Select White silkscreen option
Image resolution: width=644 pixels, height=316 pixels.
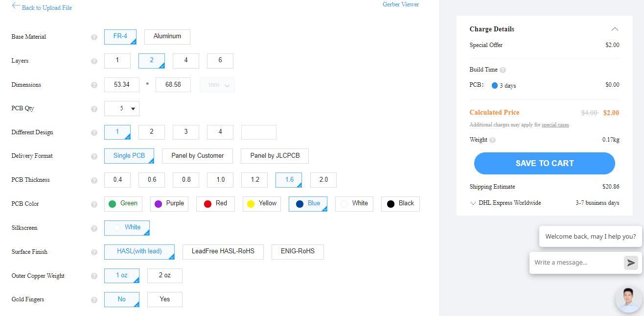pyautogui.click(x=127, y=228)
